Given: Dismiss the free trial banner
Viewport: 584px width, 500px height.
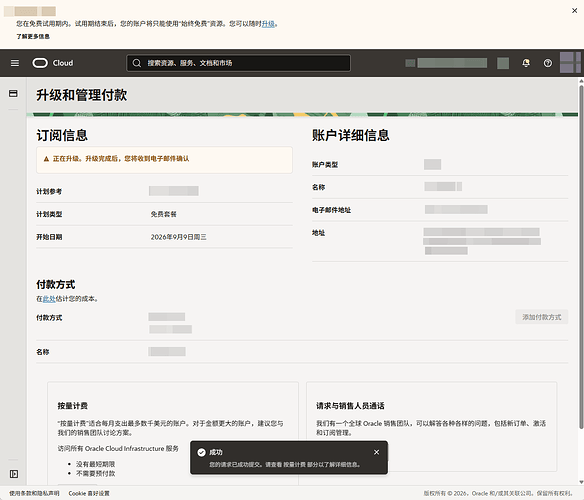Looking at the screenshot, I should [x=574, y=11].
